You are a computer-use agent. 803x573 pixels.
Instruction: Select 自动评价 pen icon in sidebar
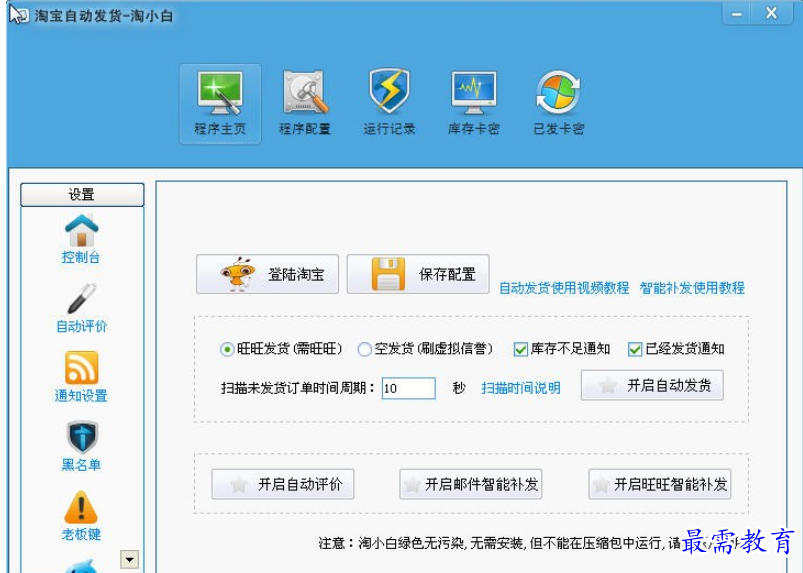point(81,308)
